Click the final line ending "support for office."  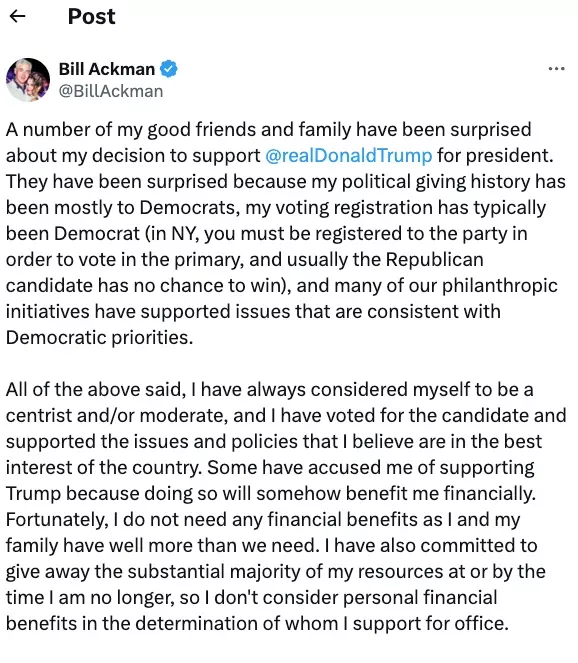tap(257, 624)
